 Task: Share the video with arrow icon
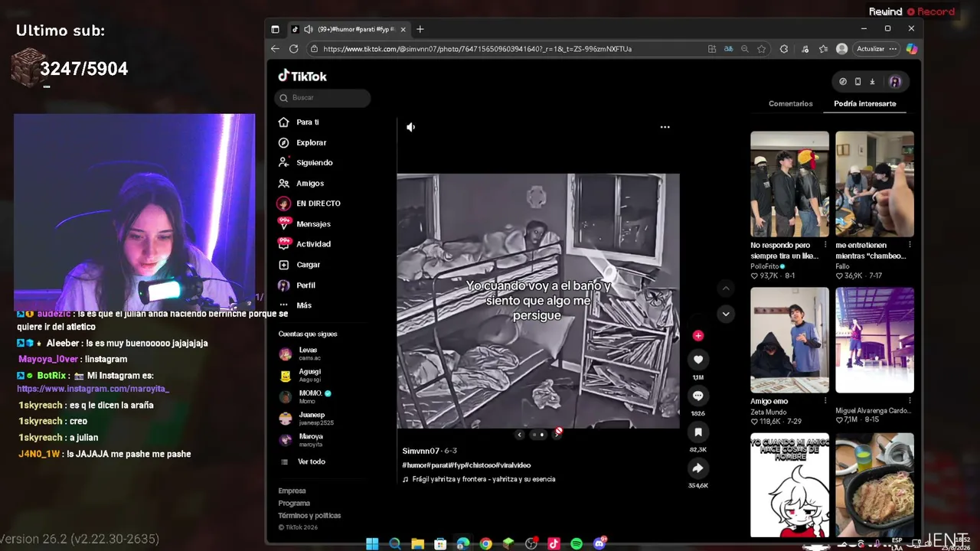click(697, 468)
